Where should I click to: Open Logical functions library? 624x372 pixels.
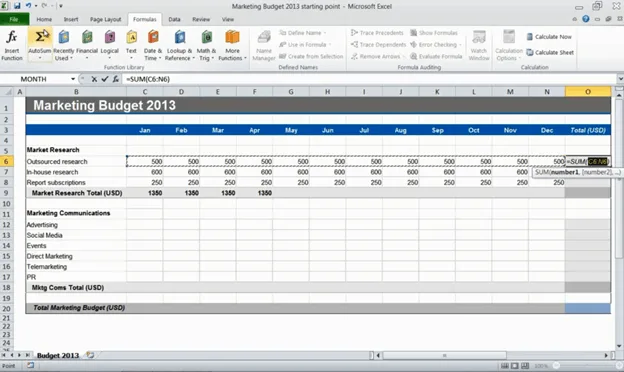pyautogui.click(x=109, y=45)
